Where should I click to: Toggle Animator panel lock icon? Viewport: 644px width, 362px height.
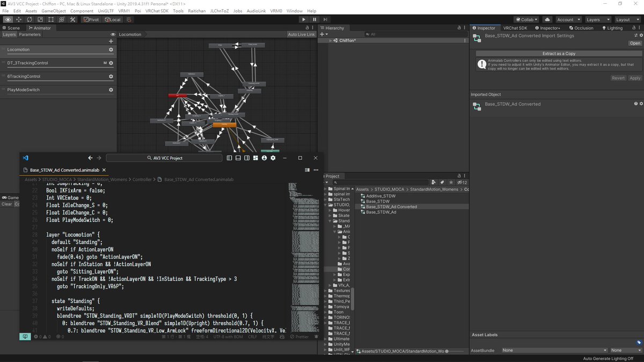click(x=308, y=28)
